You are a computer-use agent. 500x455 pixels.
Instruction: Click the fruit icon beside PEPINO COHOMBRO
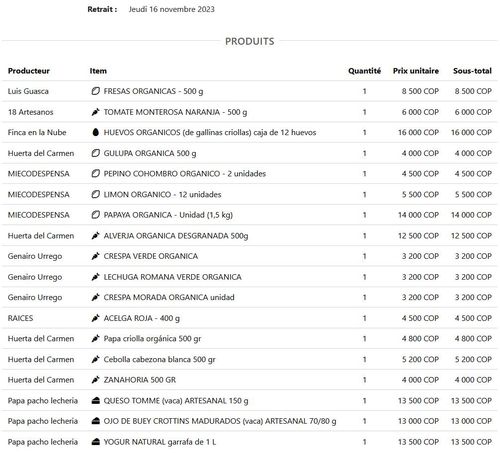point(95,174)
